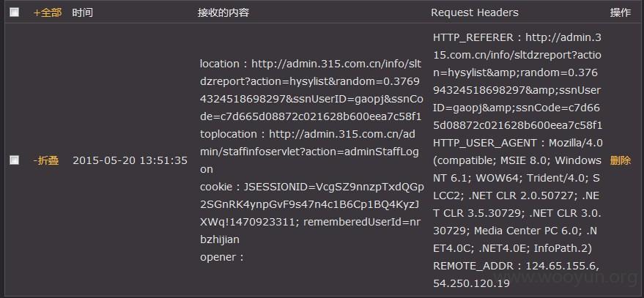The width and height of the screenshot is (644, 298).
Task: Collapse the record using -折叠
Action: (46, 160)
